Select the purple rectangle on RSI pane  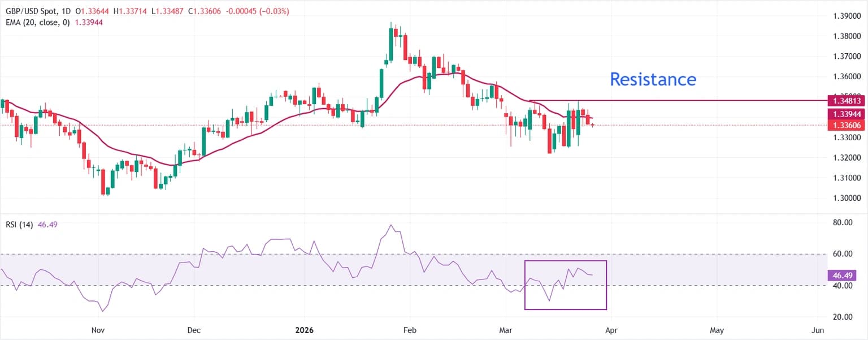[x=565, y=309]
